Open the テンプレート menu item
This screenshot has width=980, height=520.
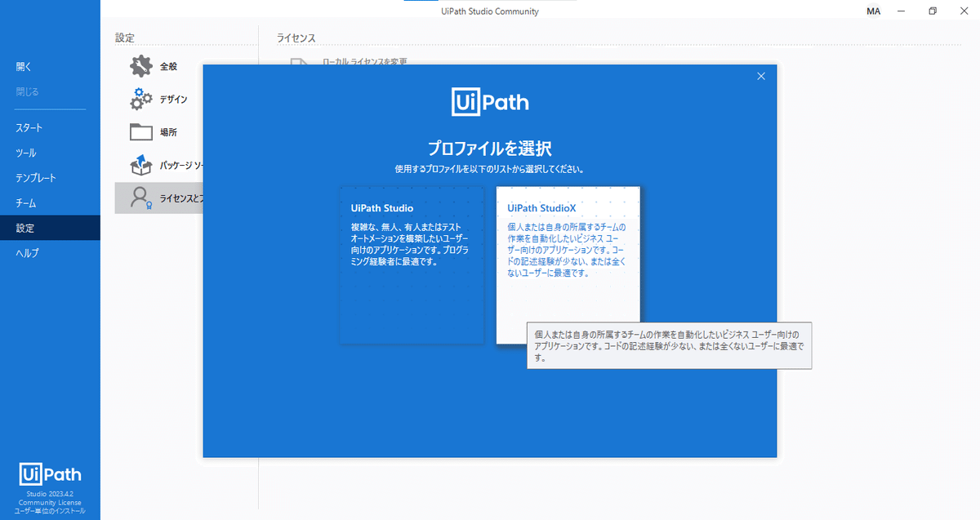(50, 178)
